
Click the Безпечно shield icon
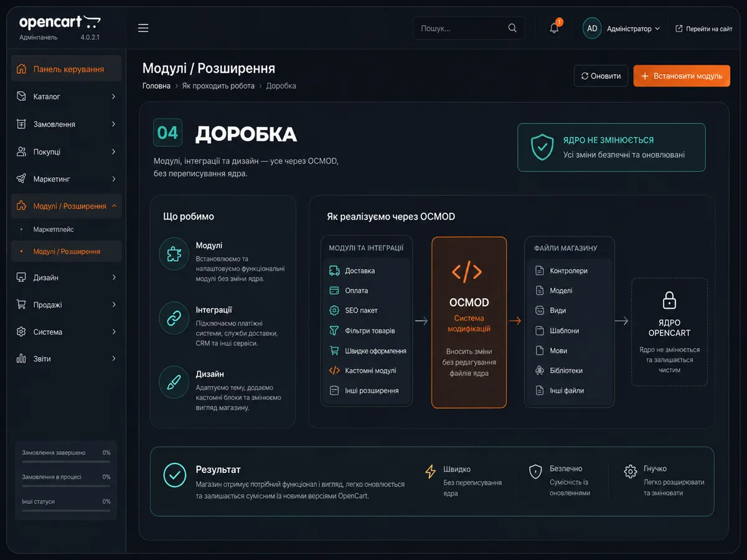535,471
